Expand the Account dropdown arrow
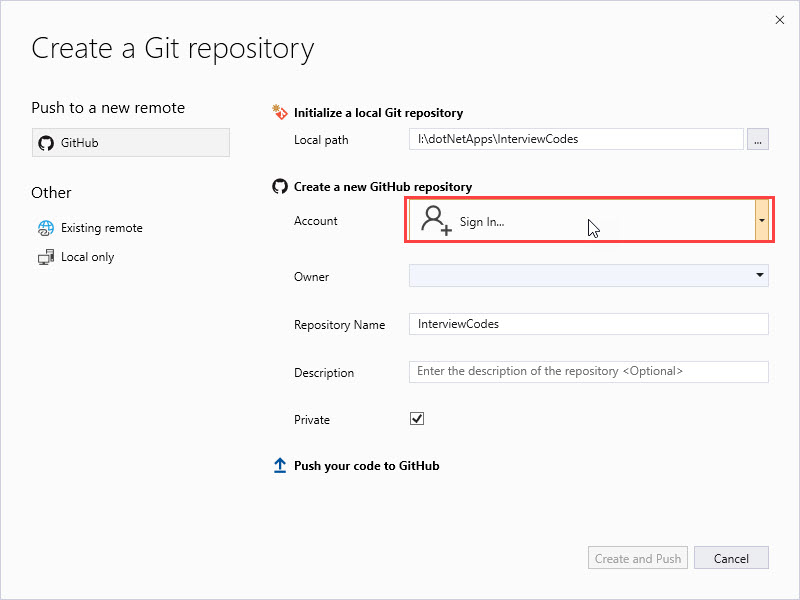 [761, 220]
